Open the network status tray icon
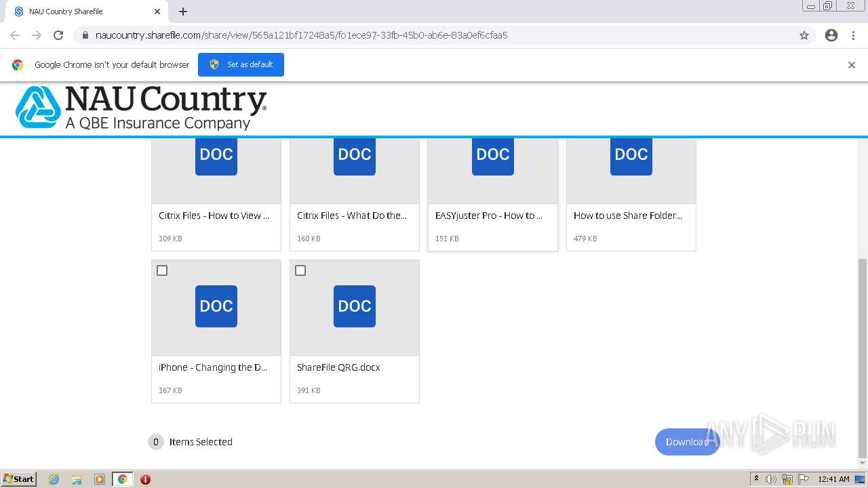This screenshot has width=868, height=488. pos(787,479)
